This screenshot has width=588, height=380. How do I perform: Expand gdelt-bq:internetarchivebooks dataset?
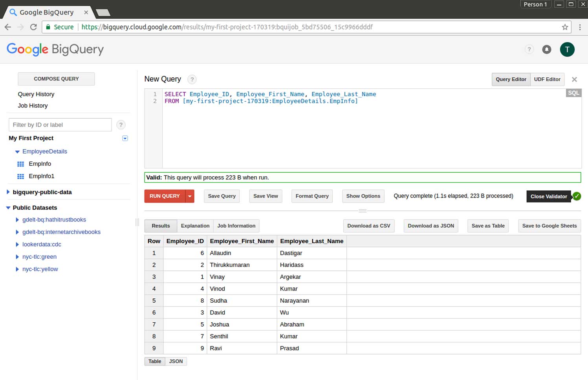click(x=17, y=232)
